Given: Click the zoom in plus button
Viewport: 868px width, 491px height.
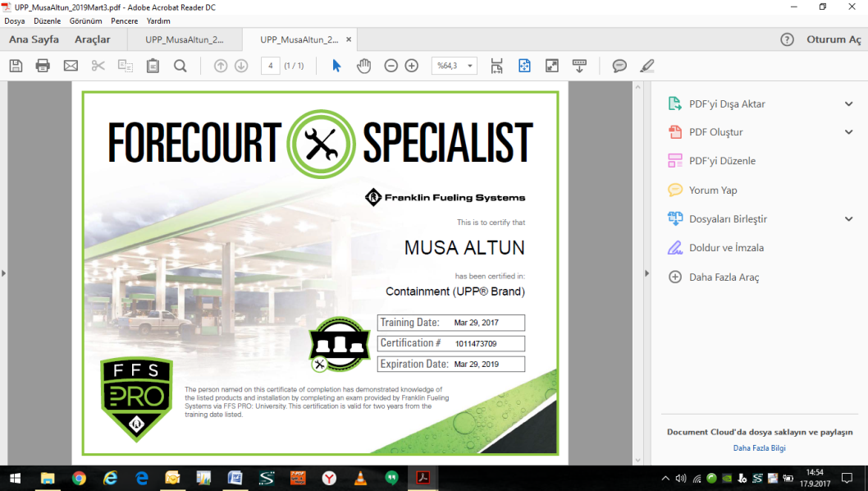Looking at the screenshot, I should pyautogui.click(x=412, y=66).
